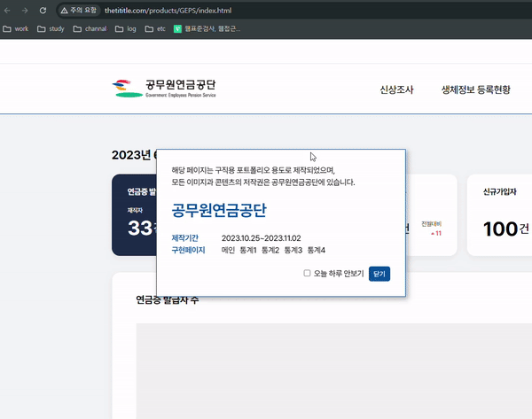Click the browser back arrow
This screenshot has height=419, width=532.
7,11
